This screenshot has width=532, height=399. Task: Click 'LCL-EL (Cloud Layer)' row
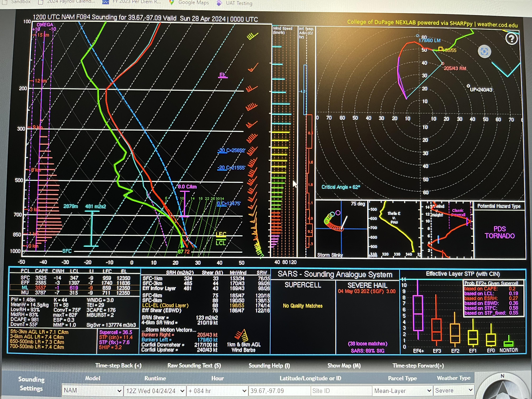(x=206, y=305)
